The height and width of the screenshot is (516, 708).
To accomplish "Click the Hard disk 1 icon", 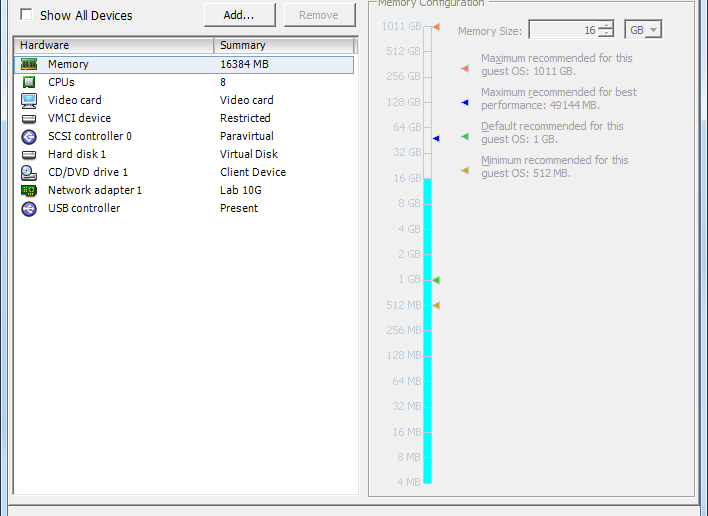I will [x=29, y=155].
